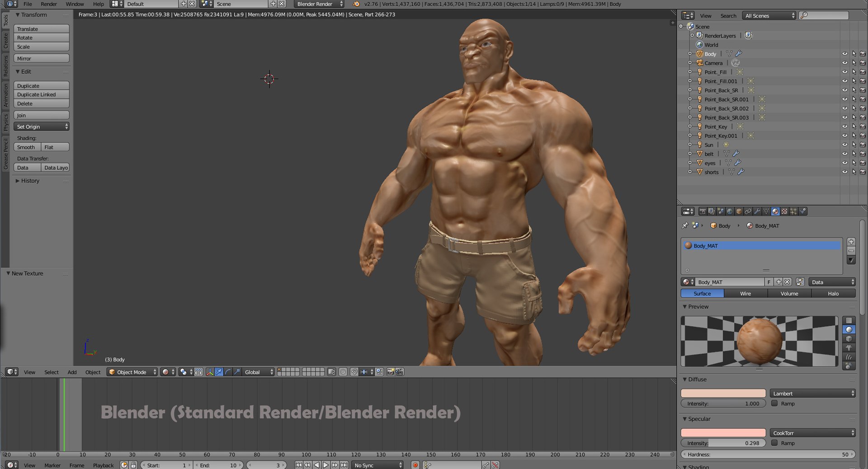The width and height of the screenshot is (868, 469).
Task: Hide the shorts object via eye icon
Action: click(x=844, y=172)
